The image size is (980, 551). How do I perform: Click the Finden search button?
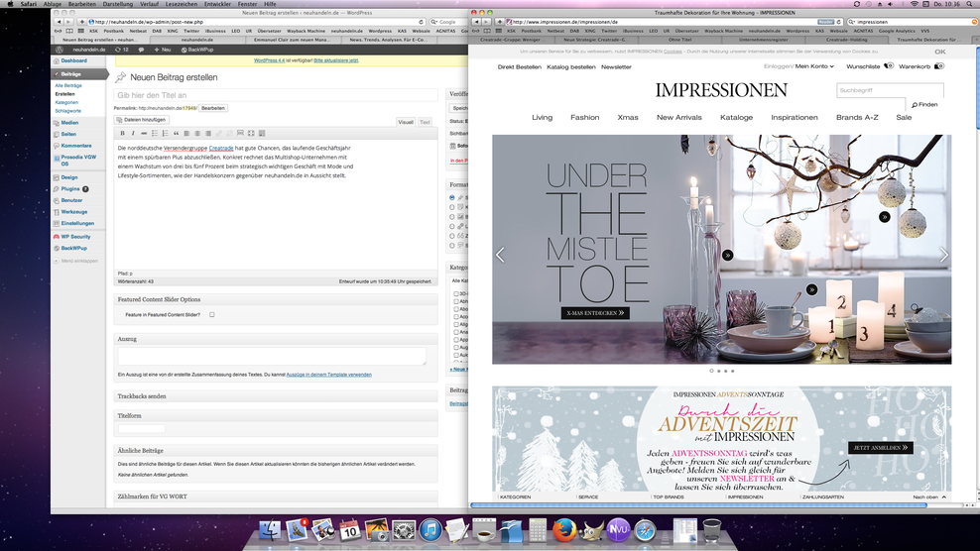coord(925,104)
